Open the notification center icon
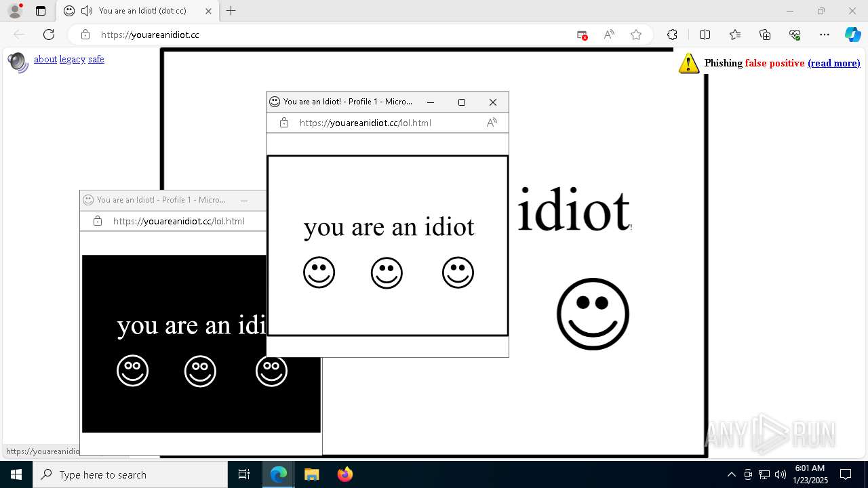Image resolution: width=868 pixels, height=488 pixels. [846, 474]
